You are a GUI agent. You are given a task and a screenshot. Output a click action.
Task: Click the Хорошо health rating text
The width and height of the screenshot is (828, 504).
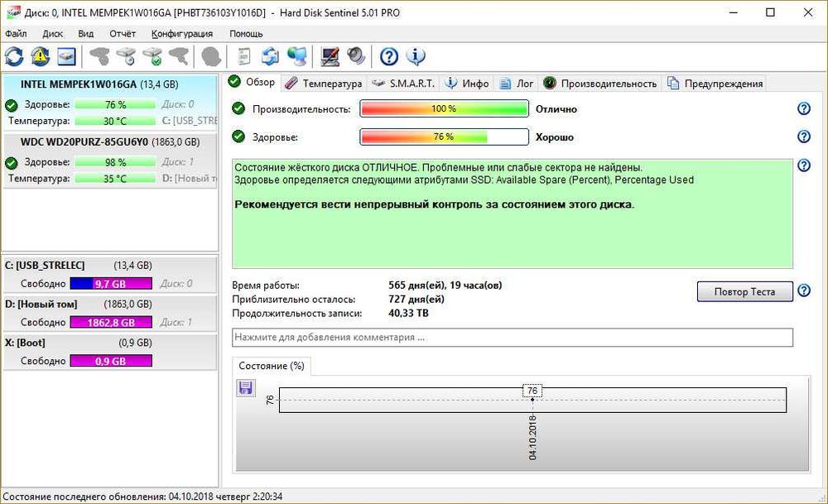pos(555,137)
